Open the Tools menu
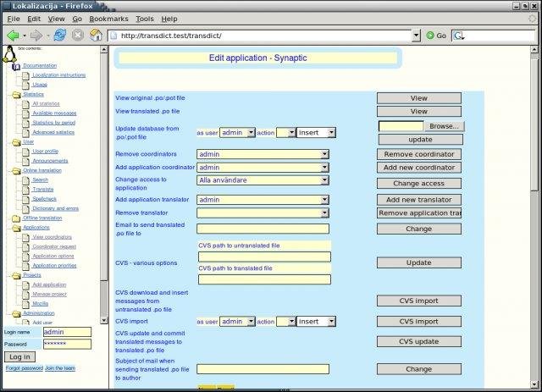The height and width of the screenshot is (392, 542). pos(145,18)
